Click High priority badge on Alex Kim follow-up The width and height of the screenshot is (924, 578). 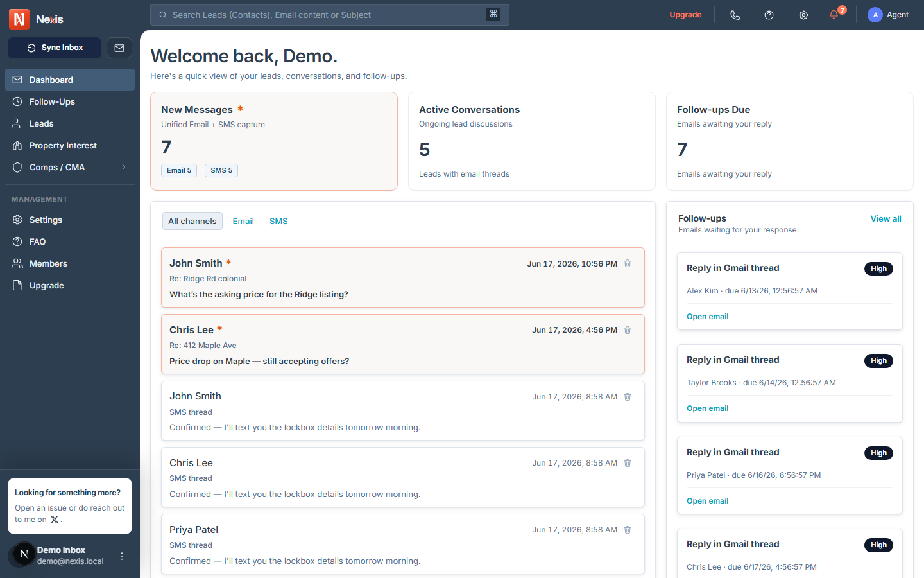tap(878, 268)
